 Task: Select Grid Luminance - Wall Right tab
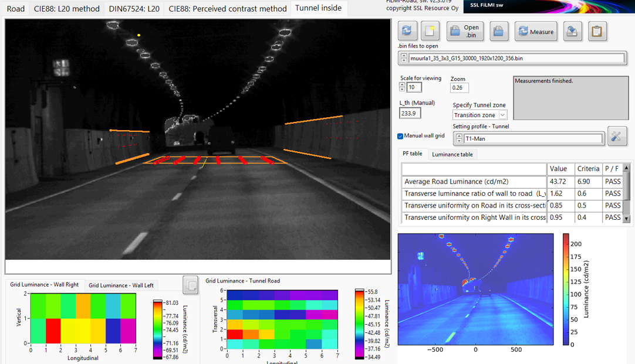pos(45,285)
